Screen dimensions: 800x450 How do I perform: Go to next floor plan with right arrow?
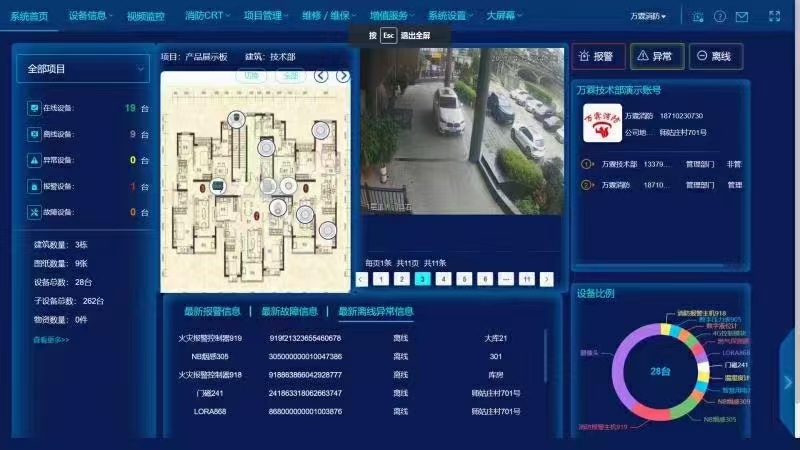[343, 76]
